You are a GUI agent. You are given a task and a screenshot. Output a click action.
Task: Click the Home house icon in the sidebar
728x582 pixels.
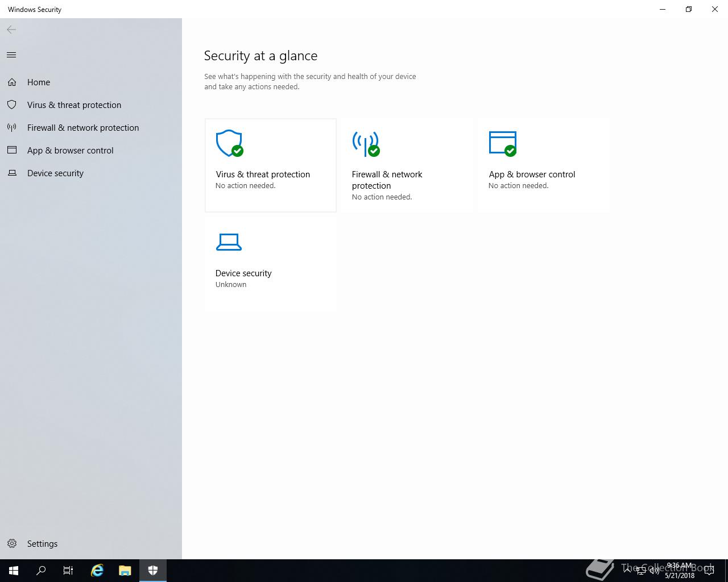[12, 82]
